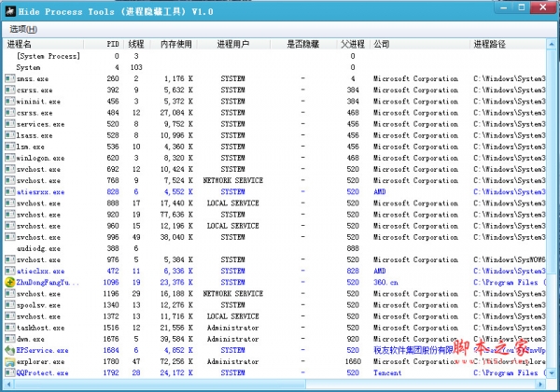This screenshot has width=560, height=392.
Task: Select the QQProtect.exe shield icon
Action: [10, 372]
